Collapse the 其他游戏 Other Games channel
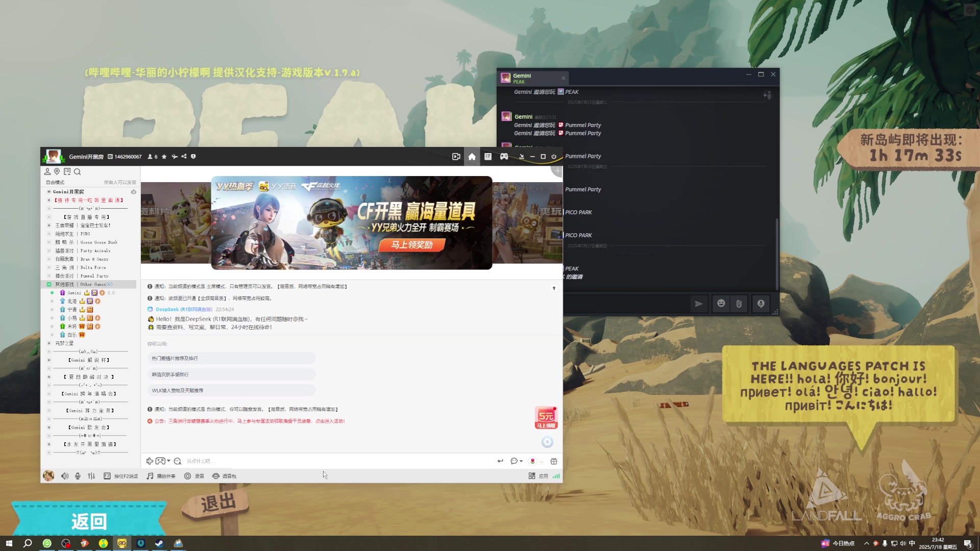 click(49, 284)
